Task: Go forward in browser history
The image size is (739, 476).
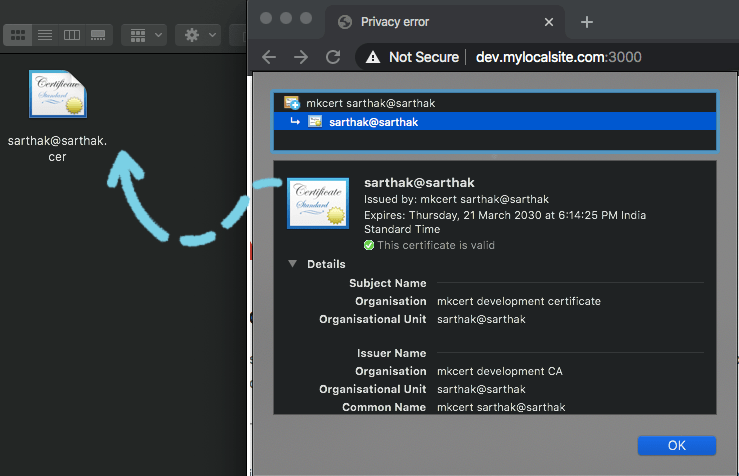Action: (301, 57)
